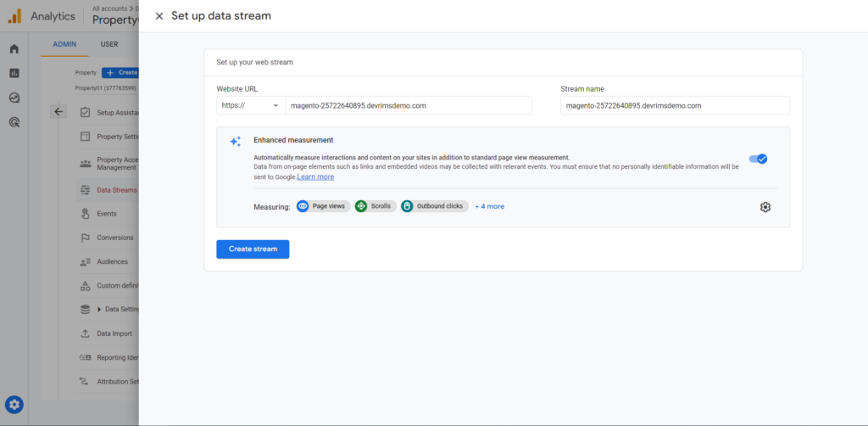Click the Data Import upload icon

click(86, 334)
